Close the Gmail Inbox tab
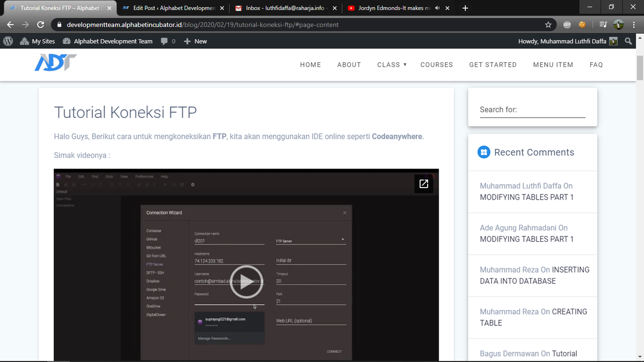644x362 pixels. click(335, 8)
